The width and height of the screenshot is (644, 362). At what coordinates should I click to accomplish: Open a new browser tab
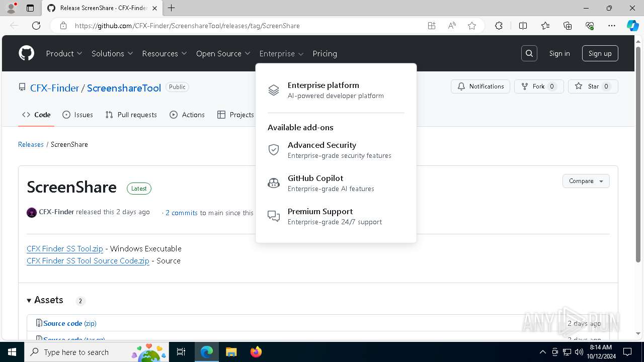172,8
